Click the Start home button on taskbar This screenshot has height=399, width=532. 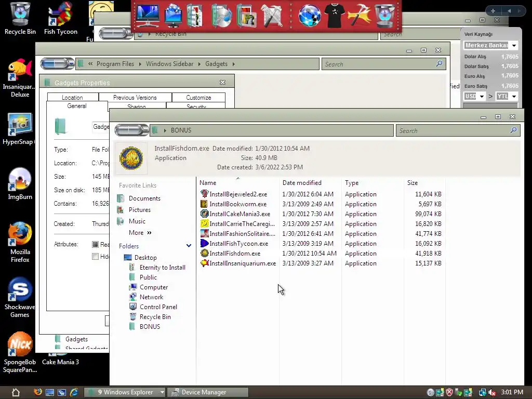[x=16, y=392]
